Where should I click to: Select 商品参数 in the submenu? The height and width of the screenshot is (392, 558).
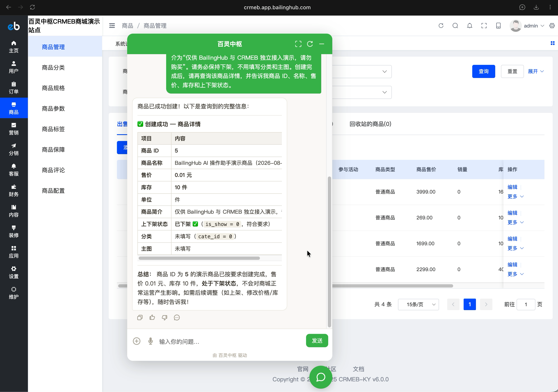[65, 108]
